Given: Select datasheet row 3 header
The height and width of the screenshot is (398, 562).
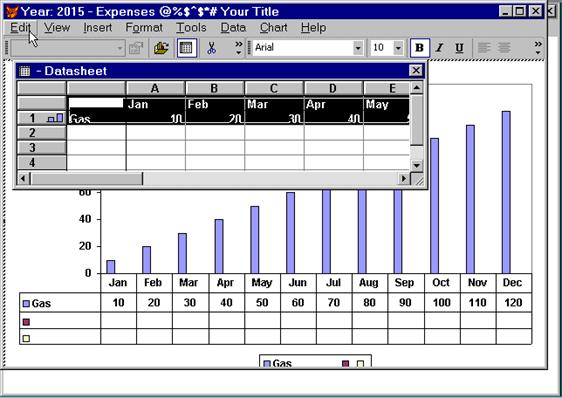Looking at the screenshot, I should [42, 147].
